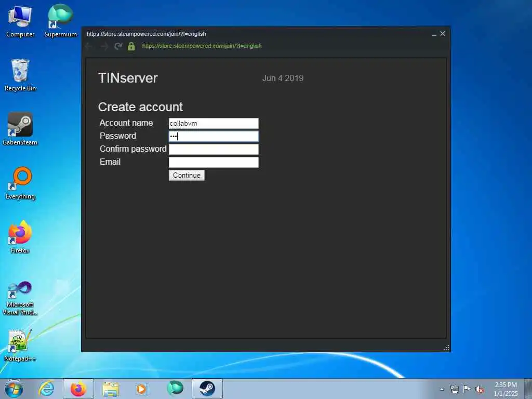Launch Internet Explorer from the taskbar

pos(46,389)
